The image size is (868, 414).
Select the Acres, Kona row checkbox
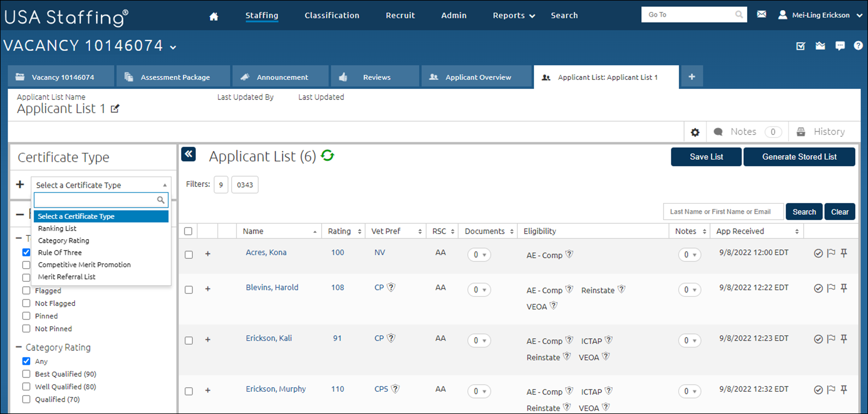(189, 255)
